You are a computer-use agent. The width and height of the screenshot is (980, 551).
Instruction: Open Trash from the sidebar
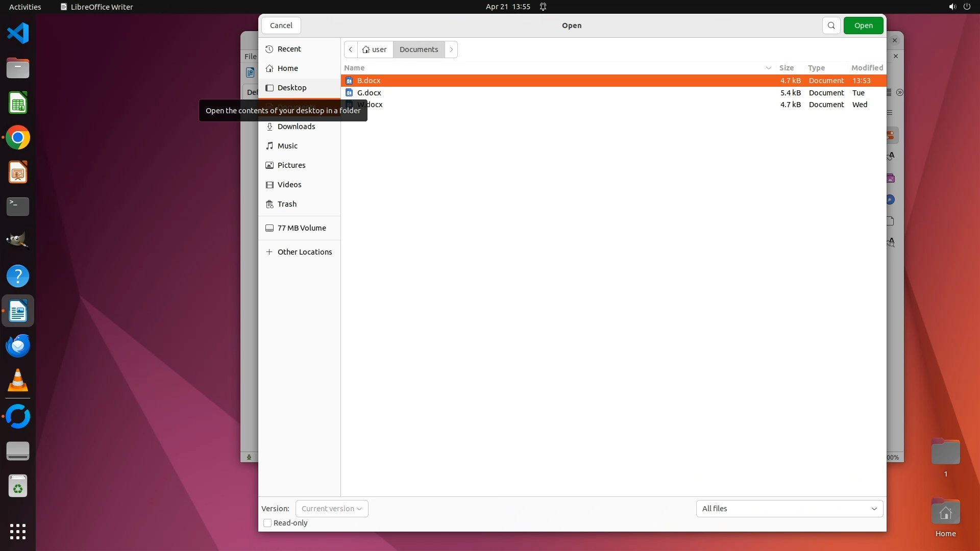coord(287,204)
